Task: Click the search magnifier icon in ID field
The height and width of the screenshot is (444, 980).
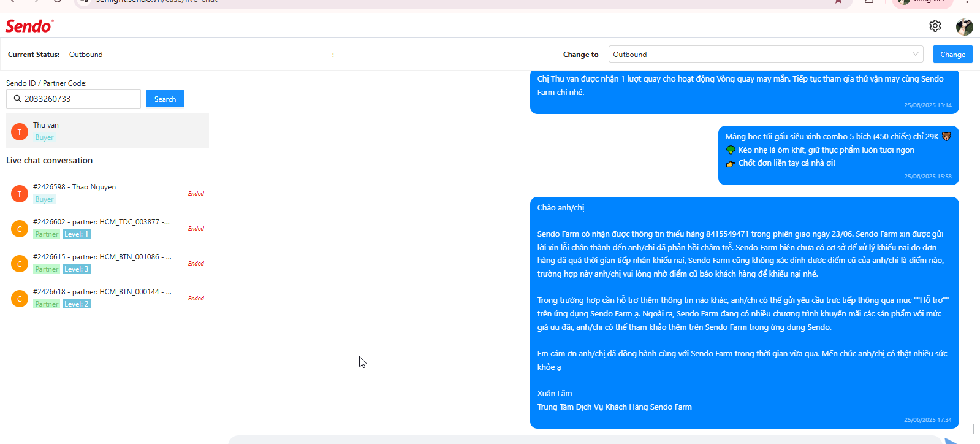Action: pos(18,99)
